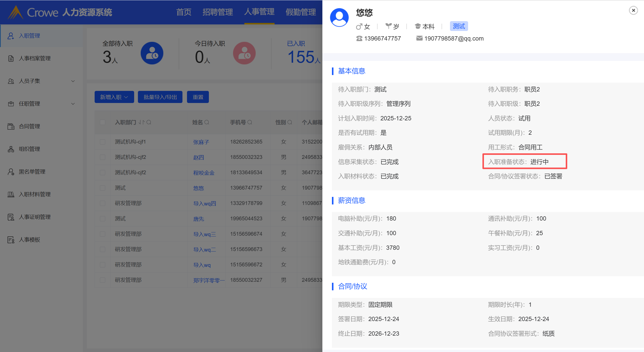This screenshot has height=352, width=644.
Task: Tick checkbox for 张麻子 row
Action: coord(102,142)
